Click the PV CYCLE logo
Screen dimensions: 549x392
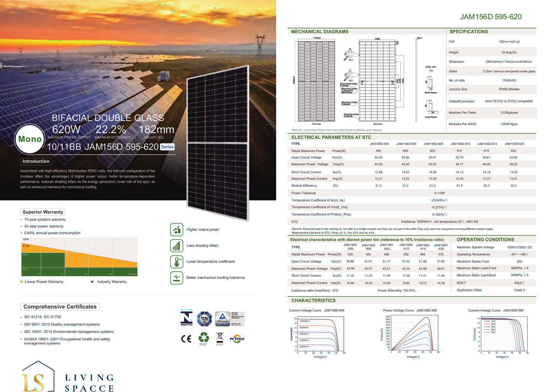click(x=237, y=339)
